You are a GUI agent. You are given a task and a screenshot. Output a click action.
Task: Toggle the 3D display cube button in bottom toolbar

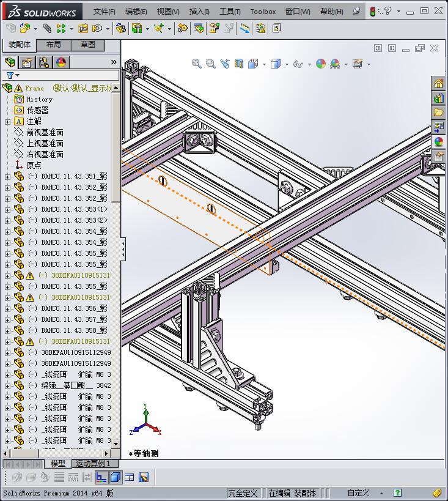click(x=116, y=477)
